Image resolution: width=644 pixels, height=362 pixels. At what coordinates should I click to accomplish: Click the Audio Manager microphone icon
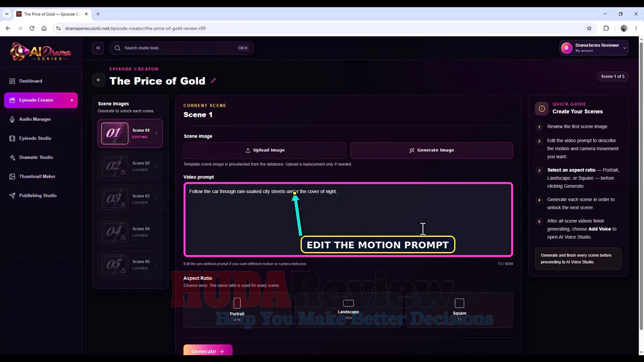(12, 119)
